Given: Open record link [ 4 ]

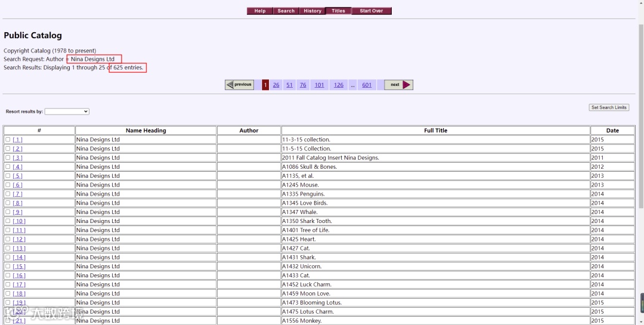Looking at the screenshot, I should pyautogui.click(x=18, y=167).
